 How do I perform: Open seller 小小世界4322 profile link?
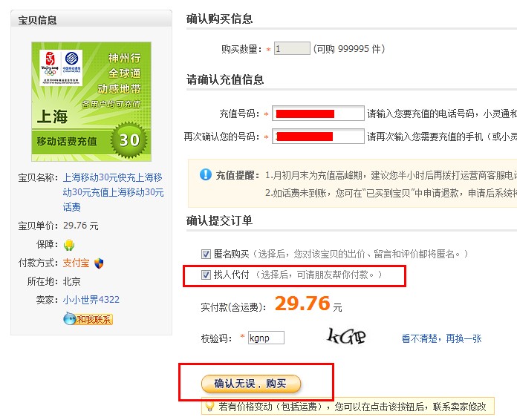(x=91, y=300)
